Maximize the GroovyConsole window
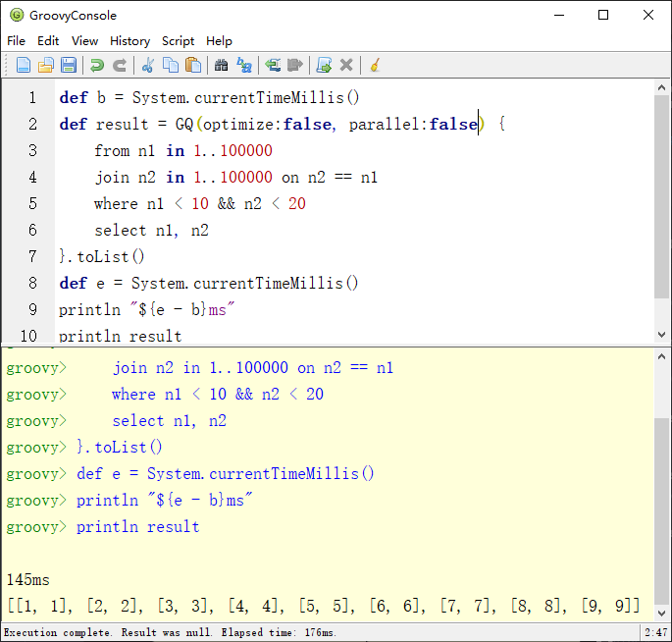The image size is (672, 642). 603,15
